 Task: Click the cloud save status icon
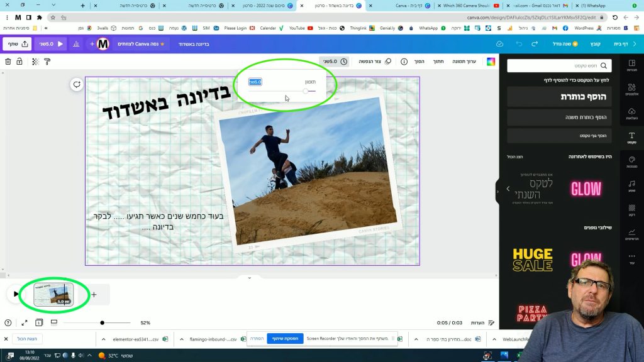[499, 44]
